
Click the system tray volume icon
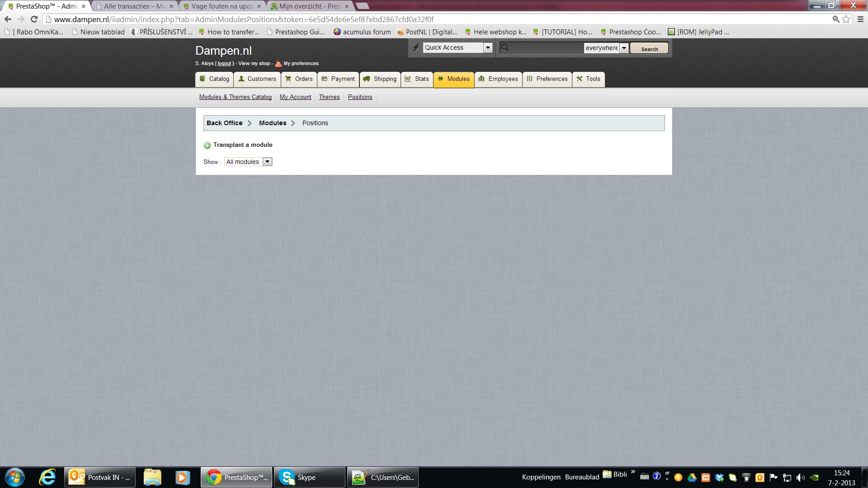click(x=800, y=478)
